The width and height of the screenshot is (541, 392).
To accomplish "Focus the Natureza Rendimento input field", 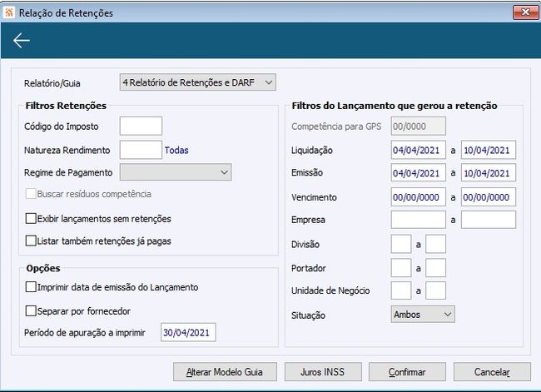I will [x=141, y=150].
